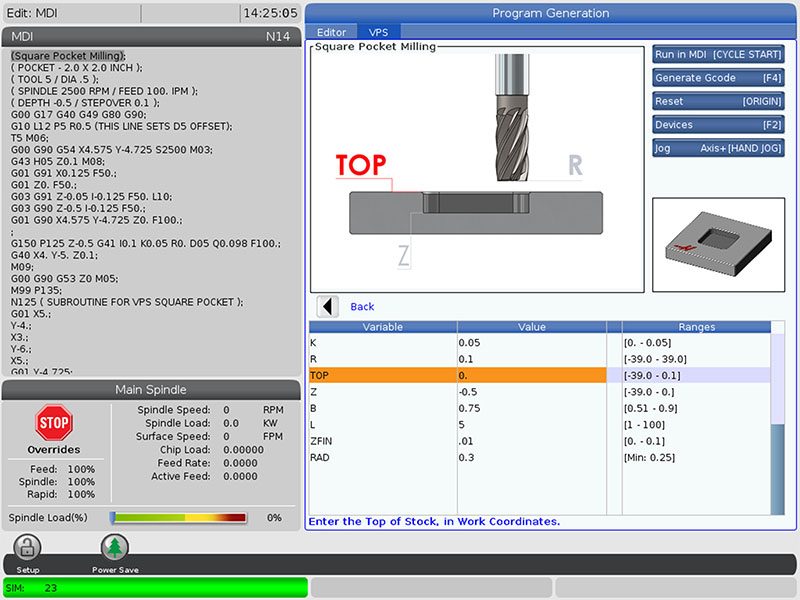Click the red STOP sign icon
The height and width of the screenshot is (600, 800).
tap(53, 422)
